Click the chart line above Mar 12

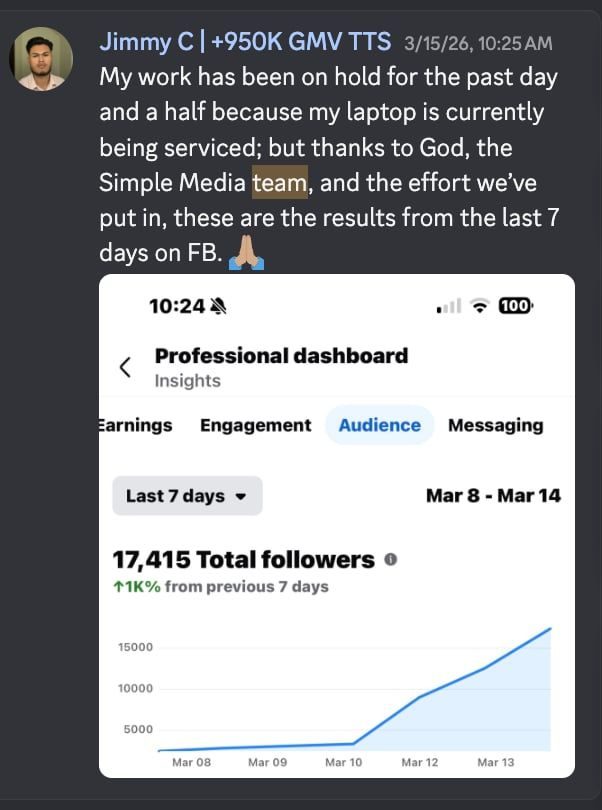point(420,696)
